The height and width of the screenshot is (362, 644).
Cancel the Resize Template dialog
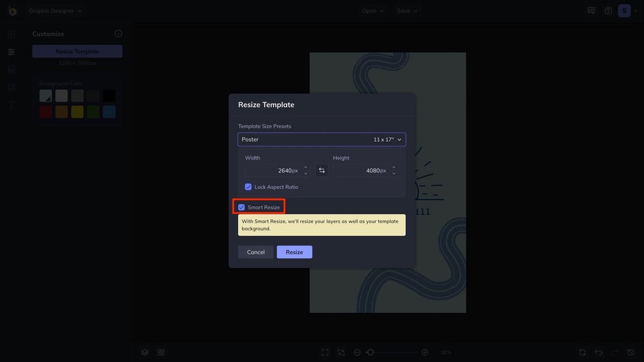tap(256, 252)
